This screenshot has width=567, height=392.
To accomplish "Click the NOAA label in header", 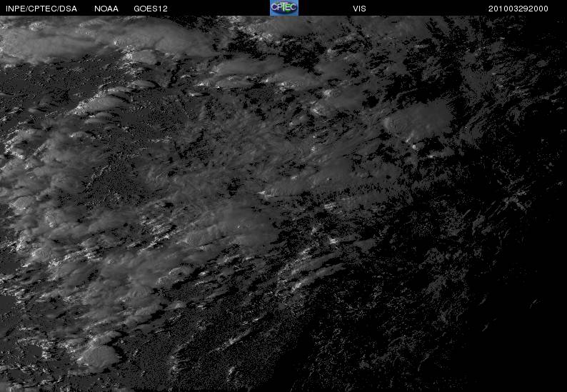I will (106, 9).
